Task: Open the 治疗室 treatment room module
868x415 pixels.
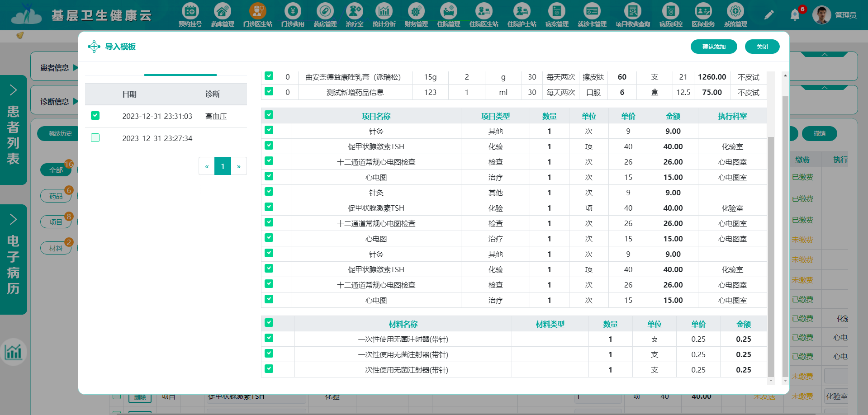Action: click(x=355, y=15)
